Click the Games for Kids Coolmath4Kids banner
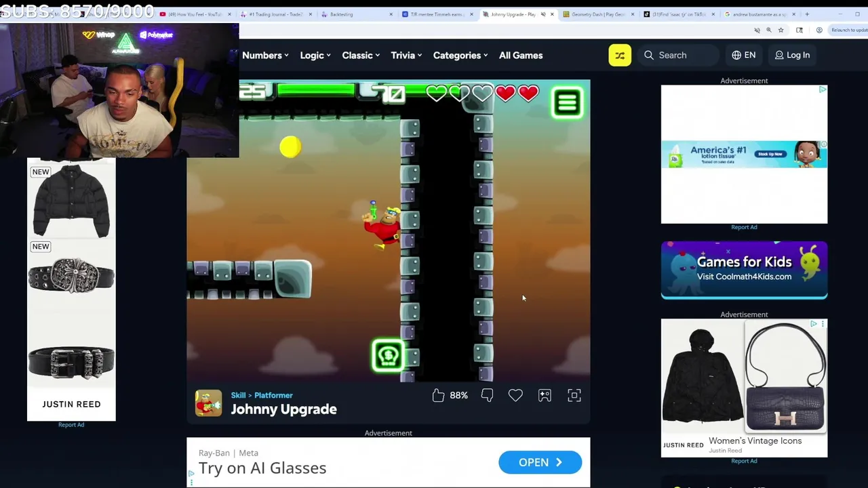Screen dimensions: 868x488 click(x=744, y=270)
